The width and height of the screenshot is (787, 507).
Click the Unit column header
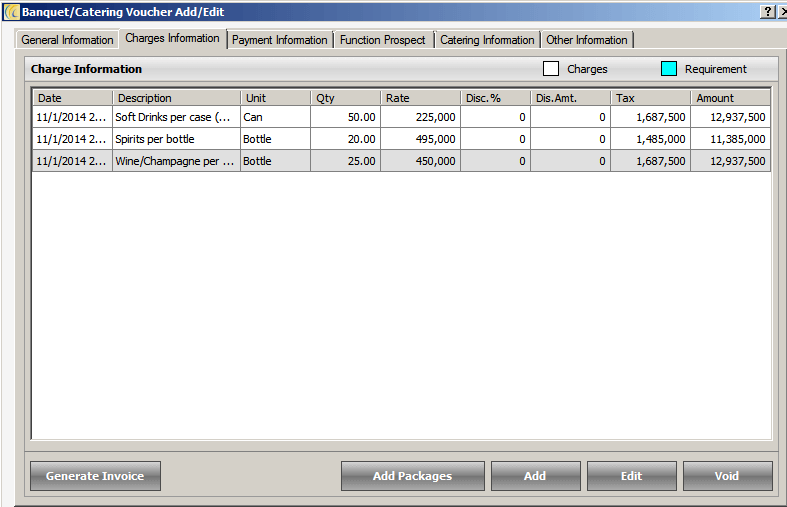tap(276, 98)
